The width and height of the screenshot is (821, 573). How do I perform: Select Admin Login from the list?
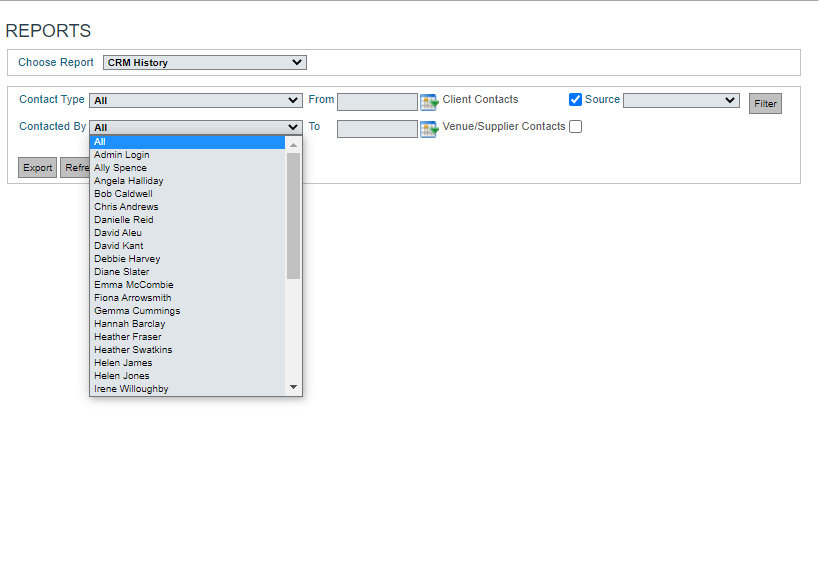pyautogui.click(x=187, y=155)
